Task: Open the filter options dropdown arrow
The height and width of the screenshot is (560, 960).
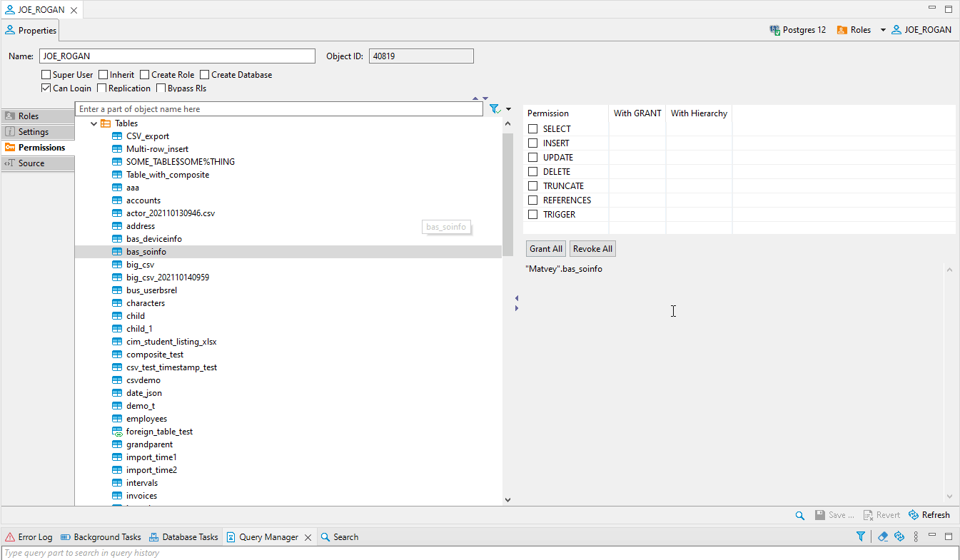Action: (x=507, y=108)
